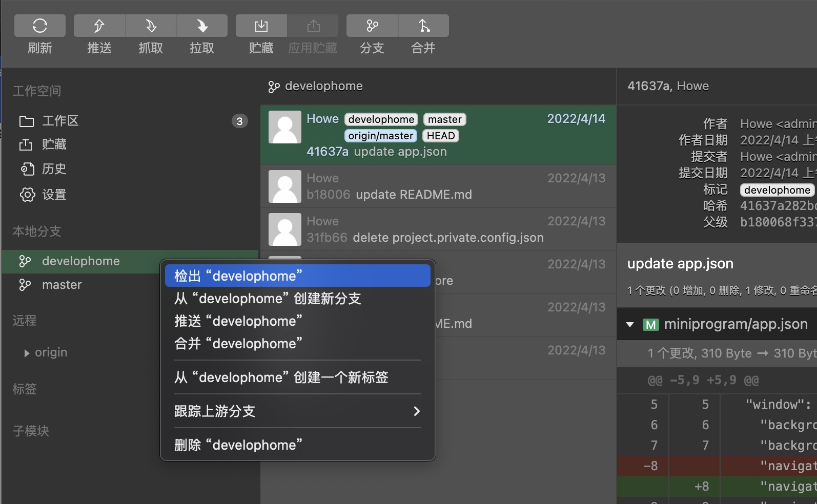Click the master tag on top commit
This screenshot has height=504, width=817.
tap(445, 119)
